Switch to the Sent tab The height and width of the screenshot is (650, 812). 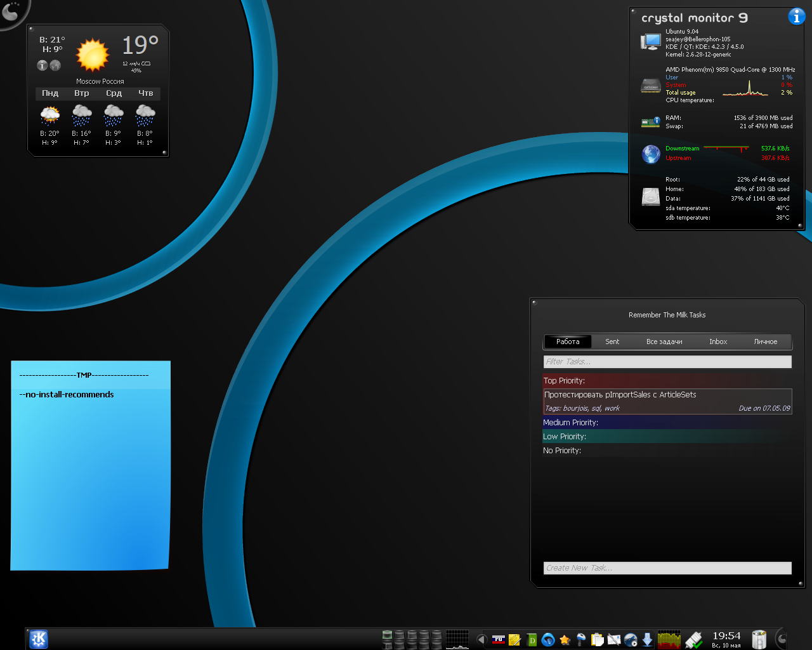click(x=612, y=342)
